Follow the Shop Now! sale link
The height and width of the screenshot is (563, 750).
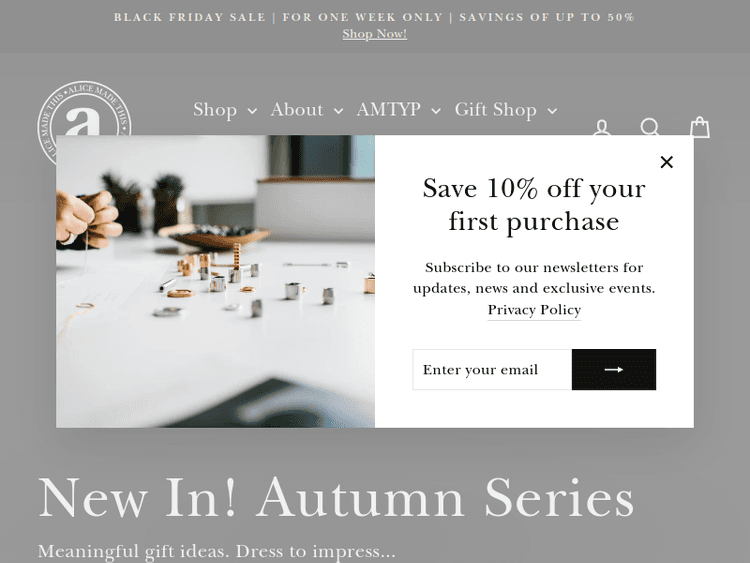point(375,34)
